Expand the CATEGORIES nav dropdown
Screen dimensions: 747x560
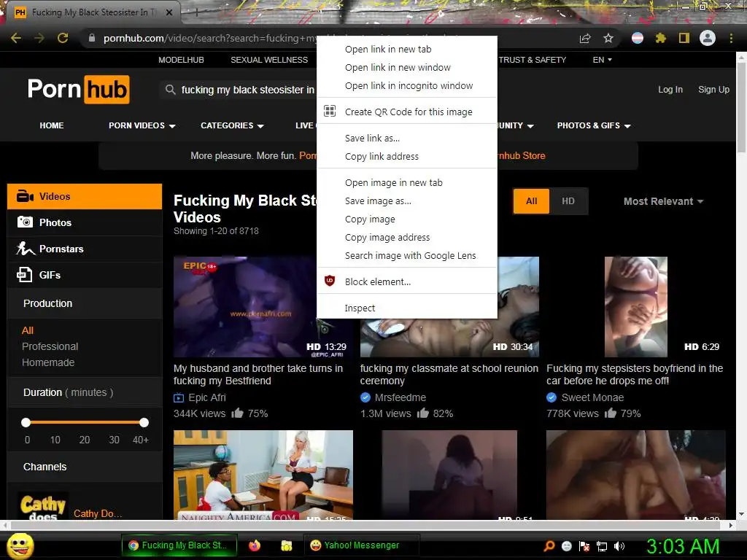point(232,125)
